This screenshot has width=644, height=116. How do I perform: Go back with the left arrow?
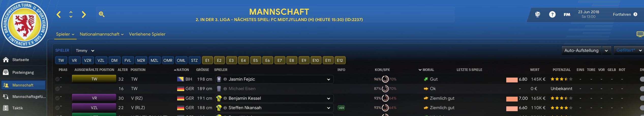point(59,14)
